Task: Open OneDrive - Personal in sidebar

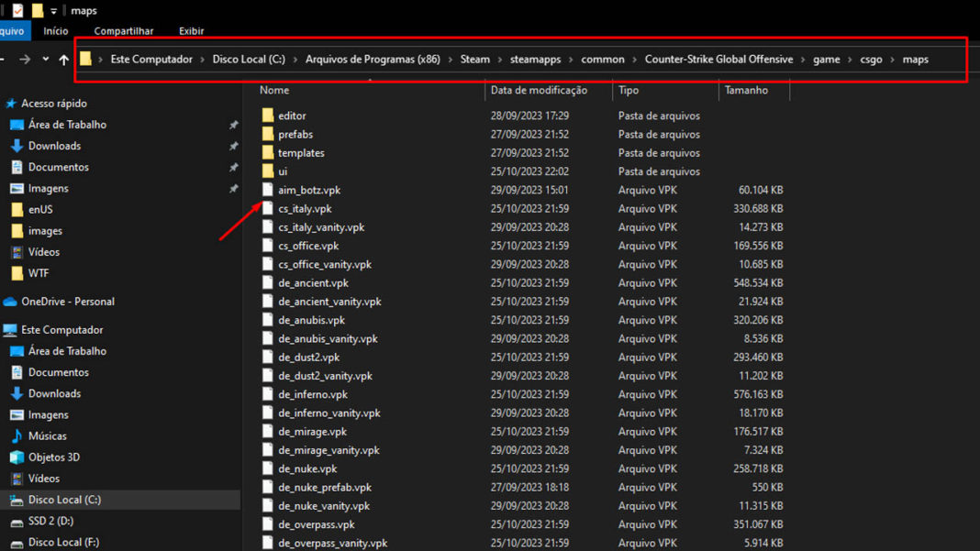Action: coord(67,302)
